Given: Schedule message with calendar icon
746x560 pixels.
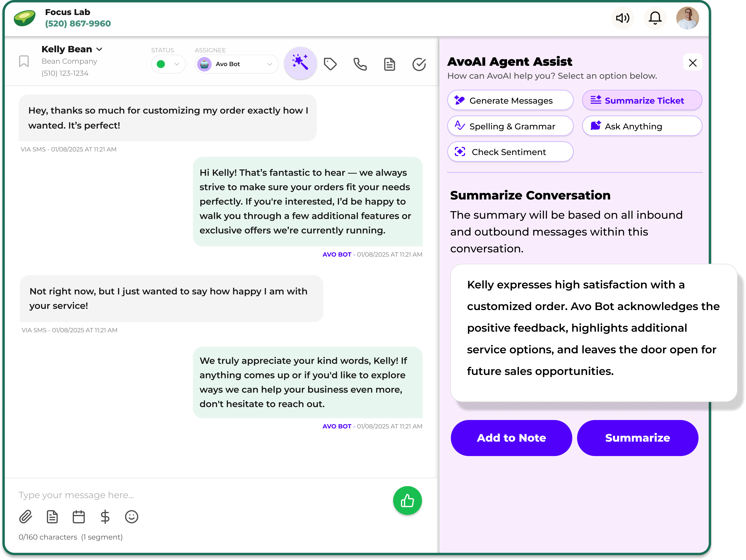Looking at the screenshot, I should tap(79, 517).
